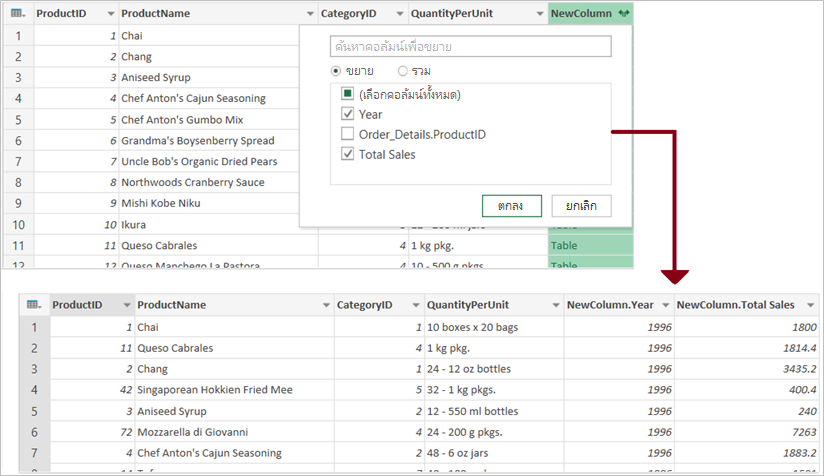
Task: Click Uncle Bob's Organic Dried Pears cell
Action: [x=209, y=161]
